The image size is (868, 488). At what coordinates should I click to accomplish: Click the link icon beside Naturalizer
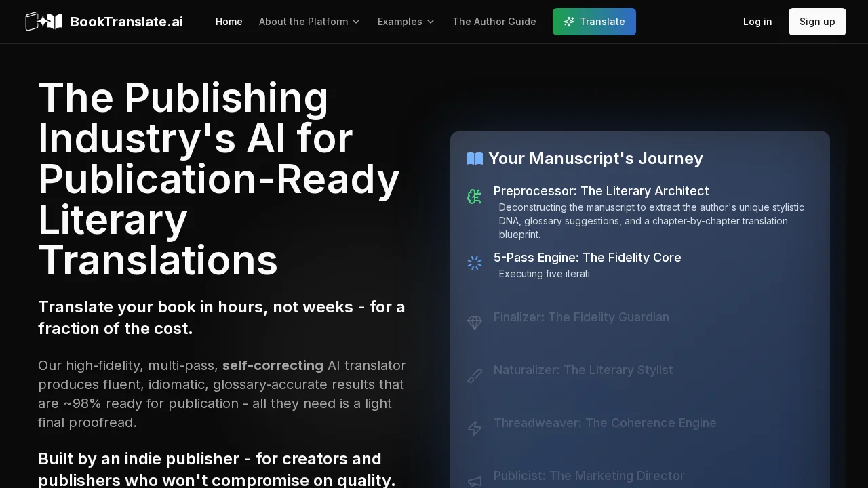tap(475, 375)
